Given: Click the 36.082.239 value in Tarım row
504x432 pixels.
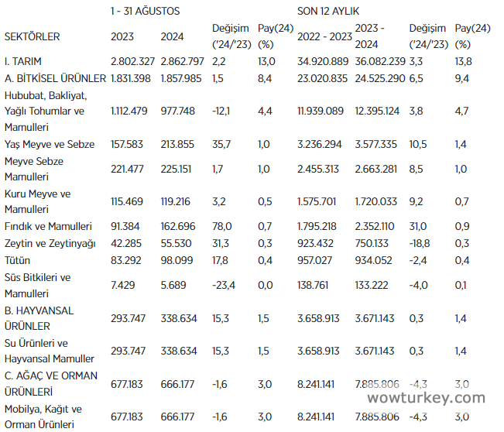Looking at the screenshot, I should pyautogui.click(x=379, y=60).
